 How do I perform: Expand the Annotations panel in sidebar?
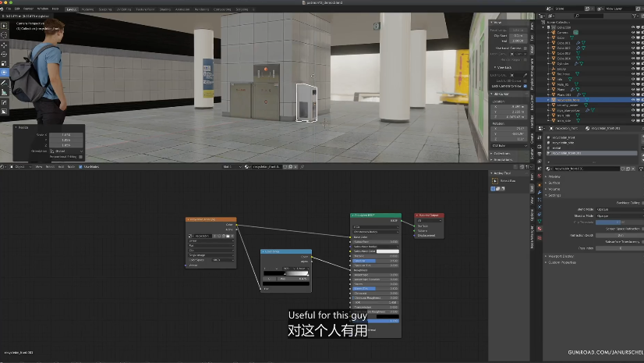pos(503,159)
